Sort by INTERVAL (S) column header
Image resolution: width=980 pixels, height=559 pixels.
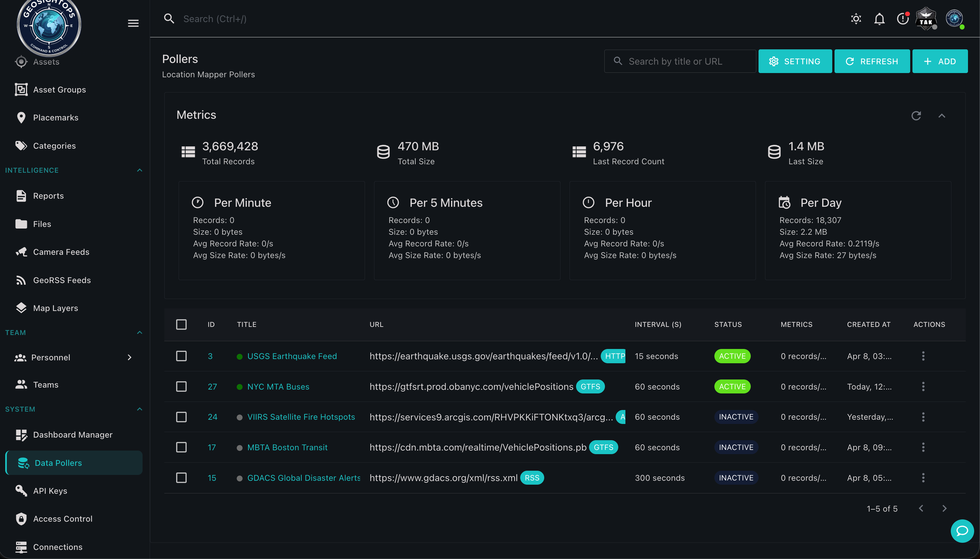pos(658,324)
